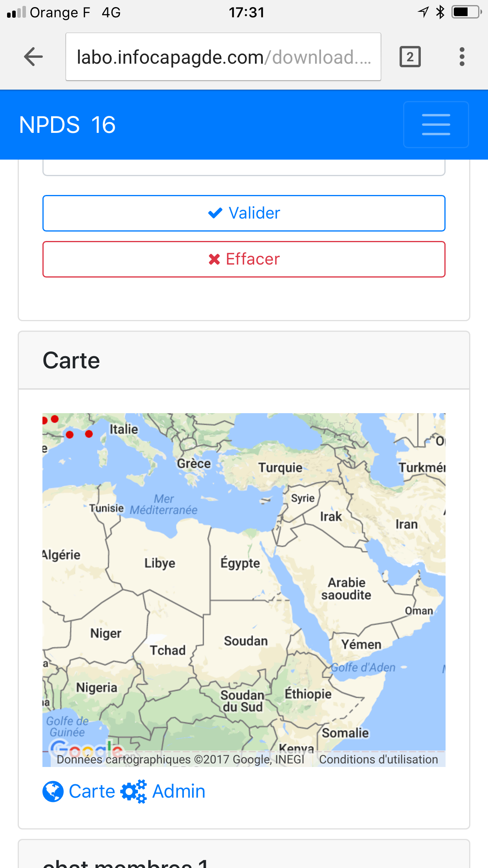Open the browser tabs switcher showing 2
Screen dimensions: 488x868
(x=410, y=57)
